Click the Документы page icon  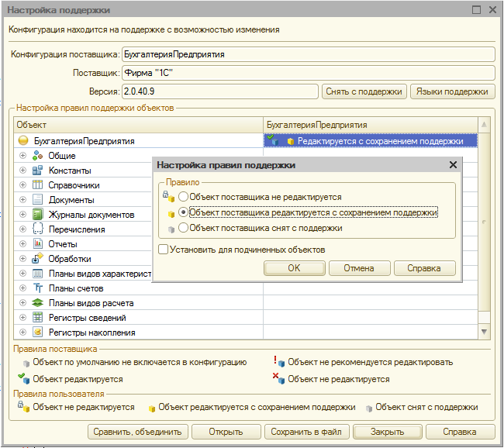pyautogui.click(x=38, y=199)
